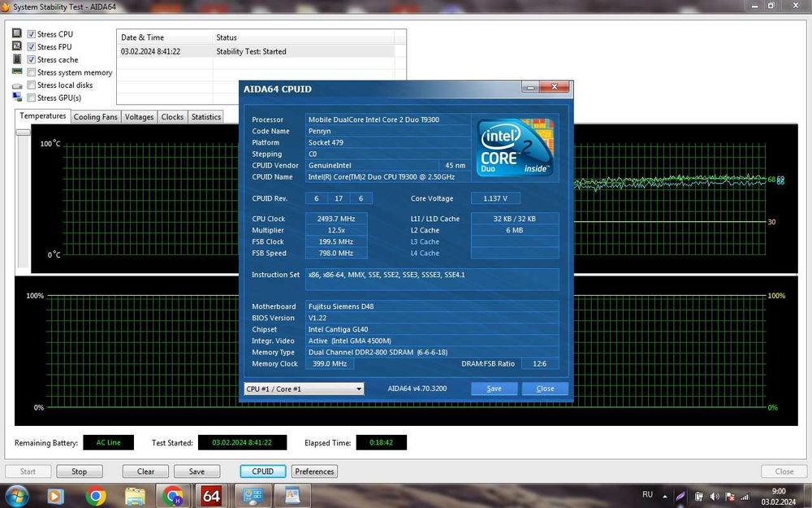Screen dimensions: 812x508
Task: Select the Stability Test: Started log row
Action: 257,51
